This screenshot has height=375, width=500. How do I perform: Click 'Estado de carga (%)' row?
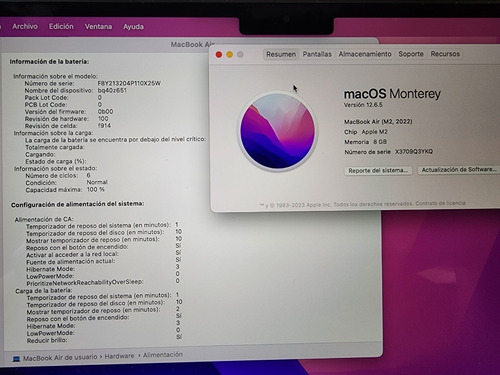point(56,161)
